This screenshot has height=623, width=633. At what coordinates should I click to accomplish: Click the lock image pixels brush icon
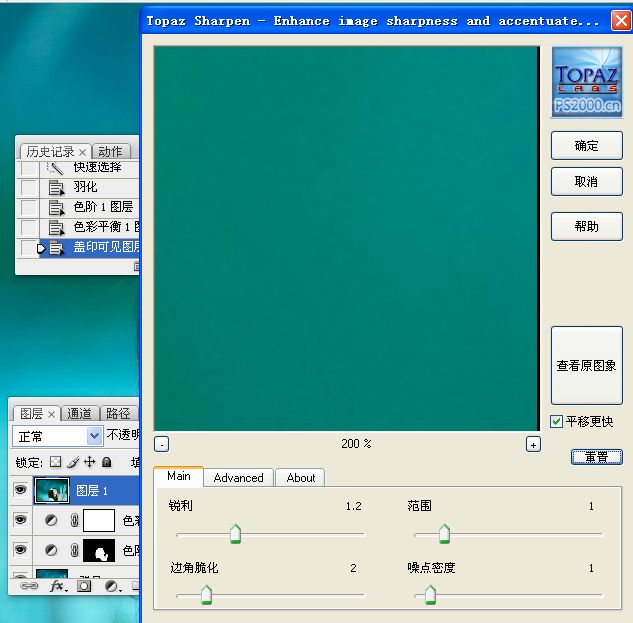coord(73,462)
